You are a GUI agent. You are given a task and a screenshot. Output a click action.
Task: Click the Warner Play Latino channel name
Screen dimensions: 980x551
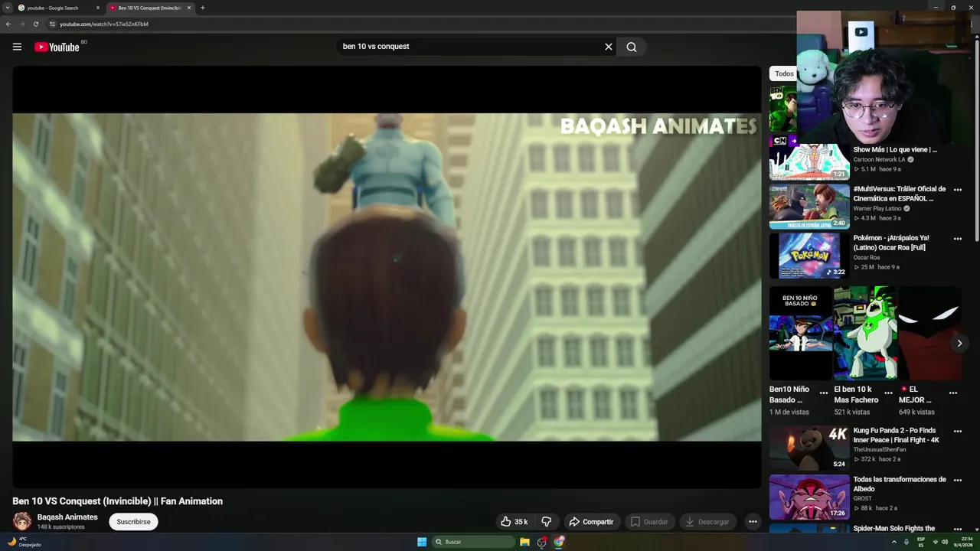click(x=877, y=208)
